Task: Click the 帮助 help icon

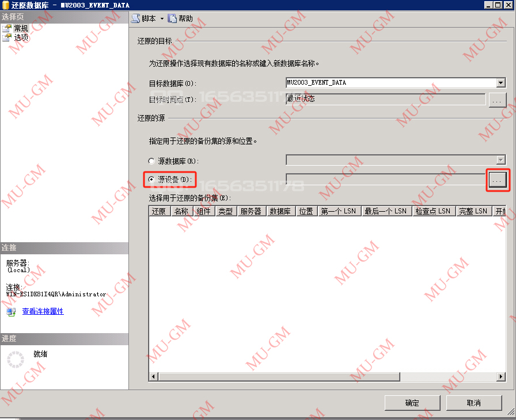Action: coord(172,18)
